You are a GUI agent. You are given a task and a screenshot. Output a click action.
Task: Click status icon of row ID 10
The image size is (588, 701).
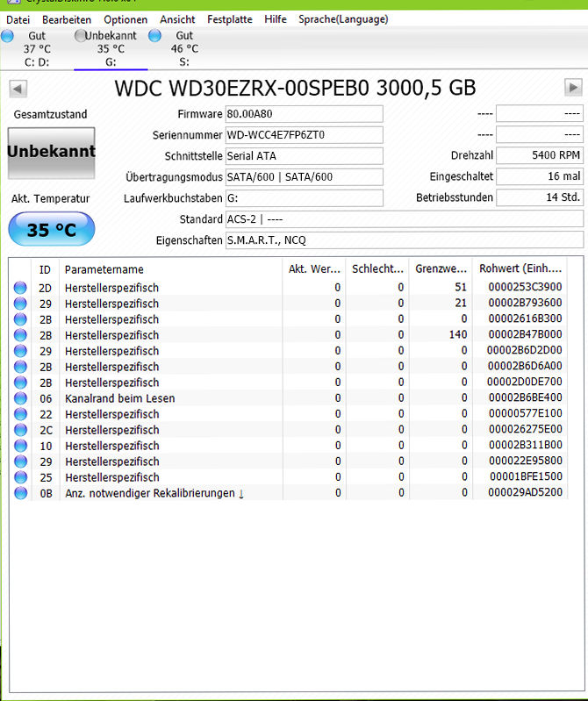20,446
